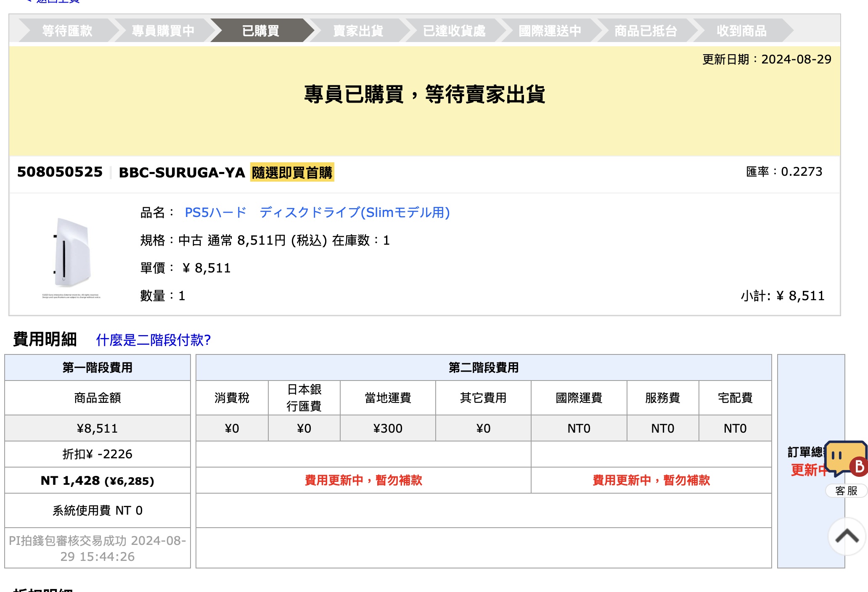
Task: Click the 隨選即買首購 yellow badge
Action: click(292, 172)
